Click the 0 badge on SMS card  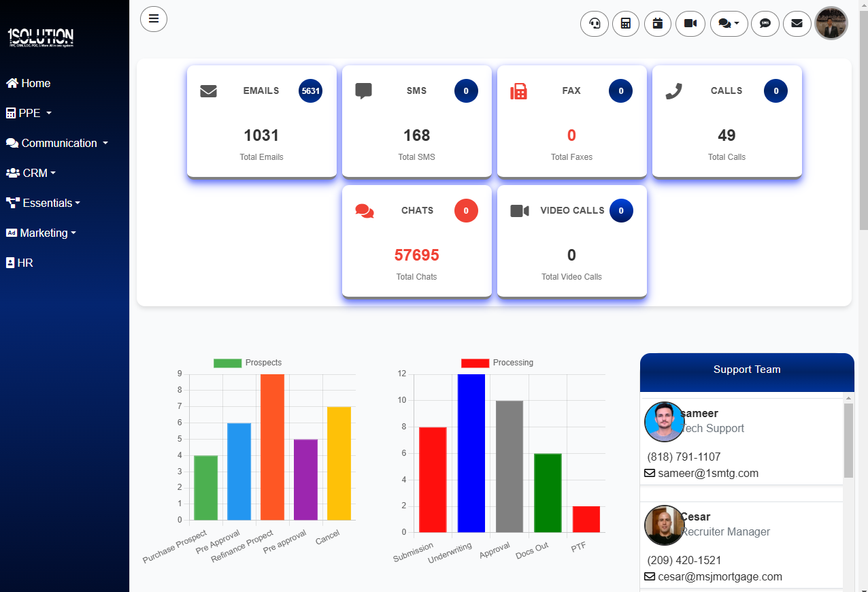point(466,91)
